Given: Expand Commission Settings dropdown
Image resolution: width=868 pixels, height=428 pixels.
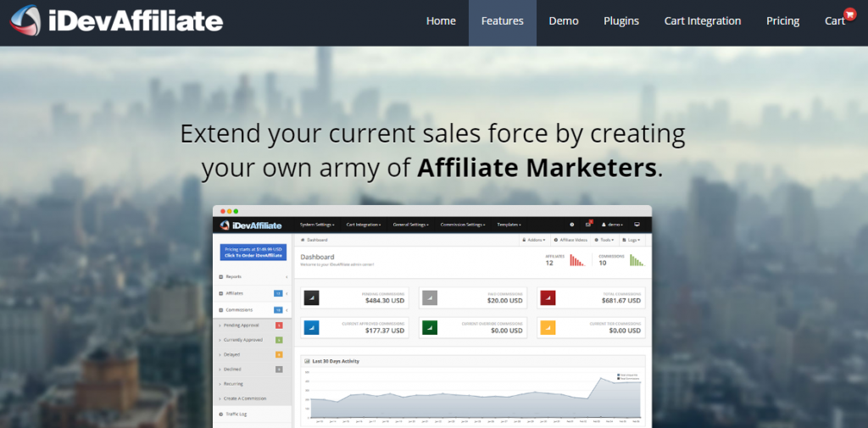Looking at the screenshot, I should pos(463,225).
